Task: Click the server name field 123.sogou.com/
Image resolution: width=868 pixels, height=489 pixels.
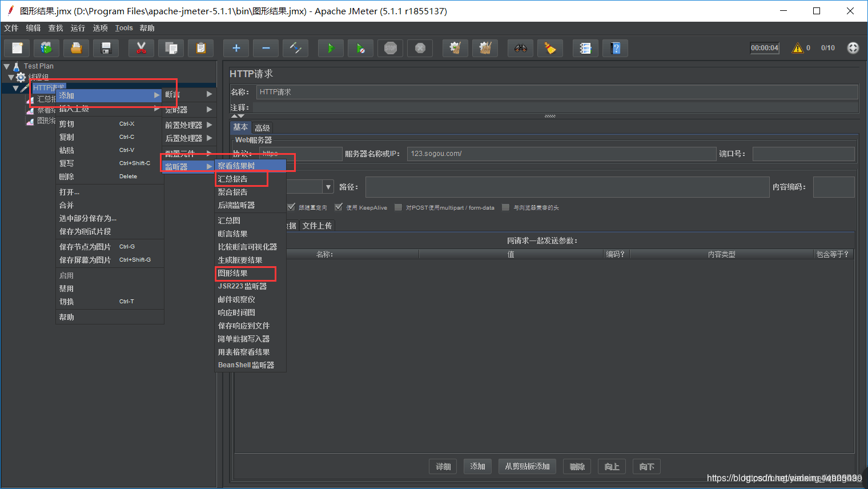Action: point(561,154)
